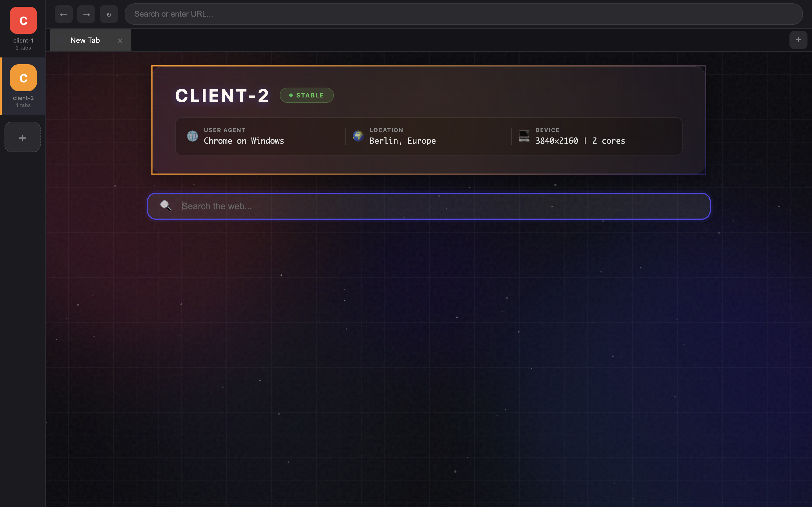Close the New Tab tab
812x507 pixels.
click(120, 41)
